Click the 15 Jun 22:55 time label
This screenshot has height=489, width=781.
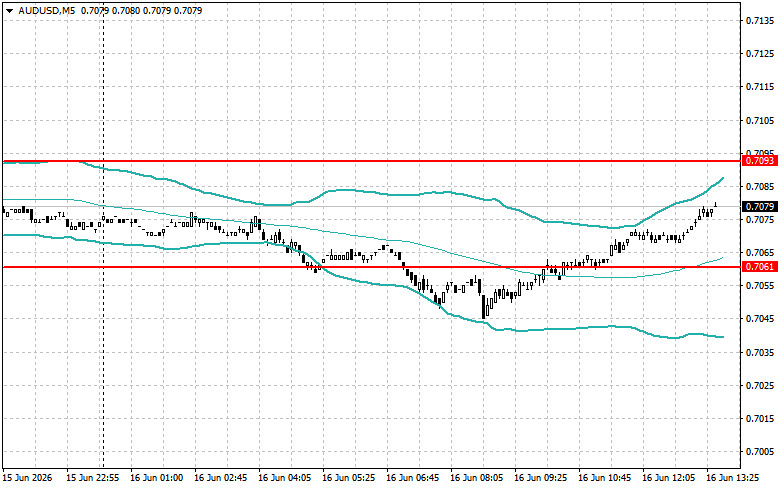93,478
